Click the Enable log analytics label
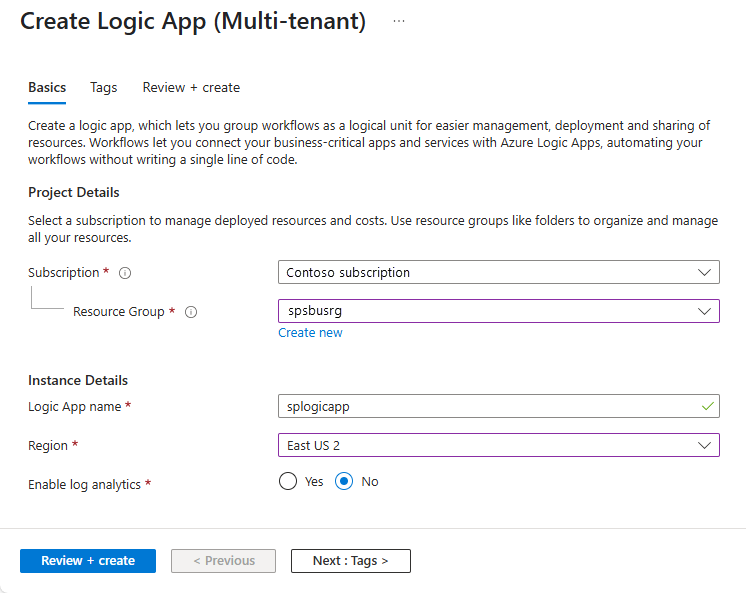The height and width of the screenshot is (593, 746). (x=86, y=484)
